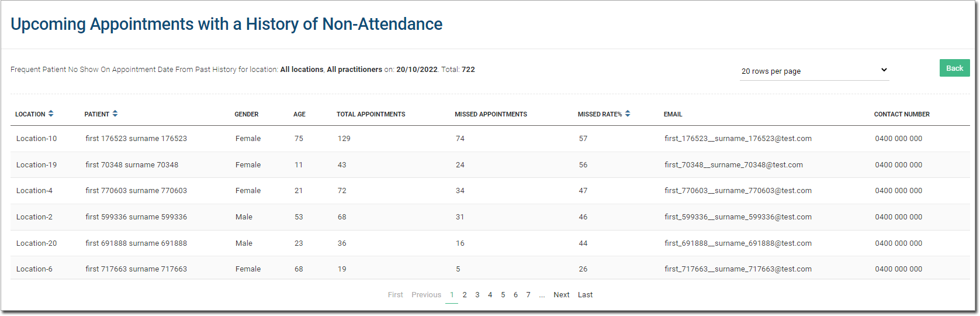Click email first_70348__surname_70348@test.com
The height and width of the screenshot is (316, 980).
(x=733, y=165)
